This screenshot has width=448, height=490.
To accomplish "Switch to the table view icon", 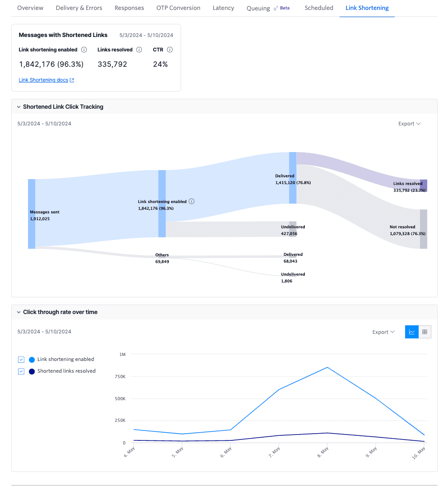I will coord(425,332).
